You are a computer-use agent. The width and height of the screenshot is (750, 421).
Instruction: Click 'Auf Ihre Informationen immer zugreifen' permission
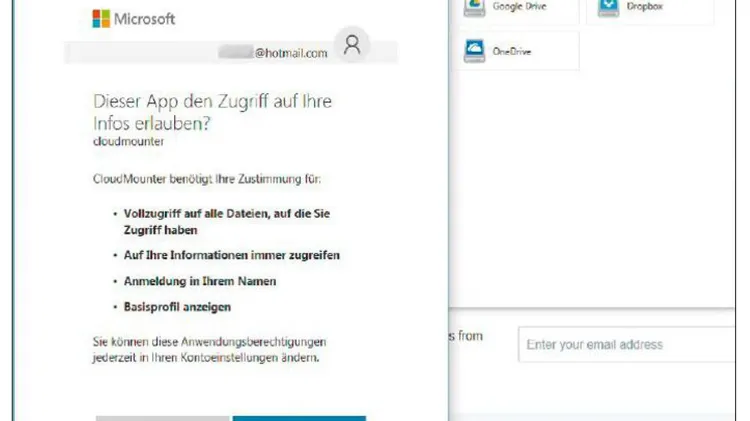232,255
